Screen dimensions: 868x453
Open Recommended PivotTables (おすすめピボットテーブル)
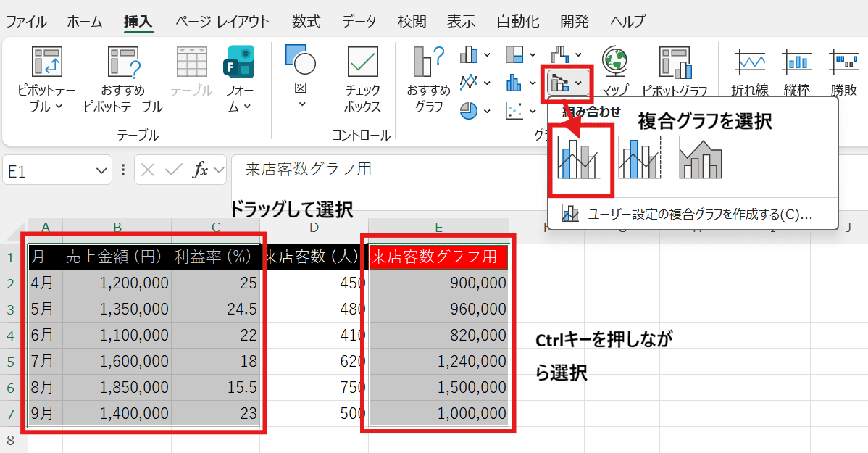tap(122, 62)
